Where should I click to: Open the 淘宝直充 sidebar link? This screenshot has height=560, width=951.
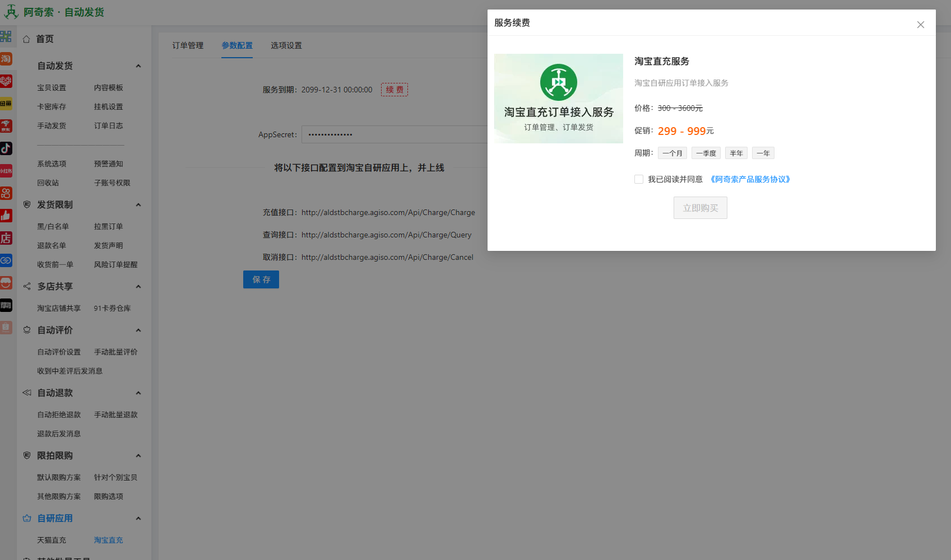click(109, 540)
